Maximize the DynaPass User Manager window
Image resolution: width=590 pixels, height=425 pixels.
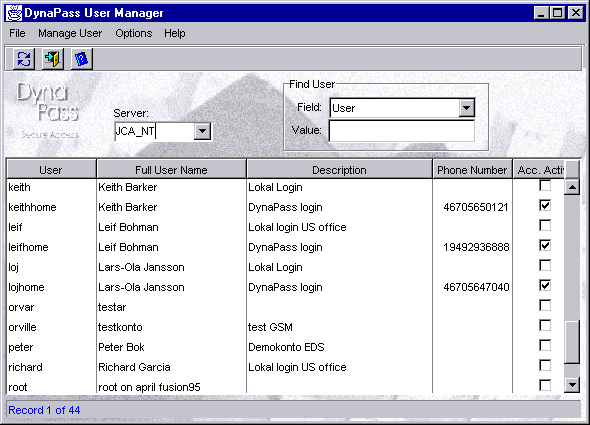557,13
